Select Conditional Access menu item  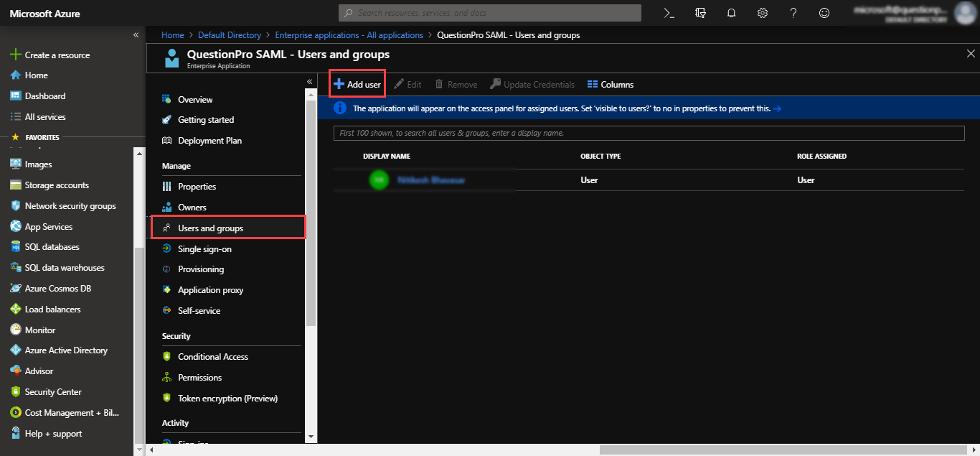coord(212,357)
